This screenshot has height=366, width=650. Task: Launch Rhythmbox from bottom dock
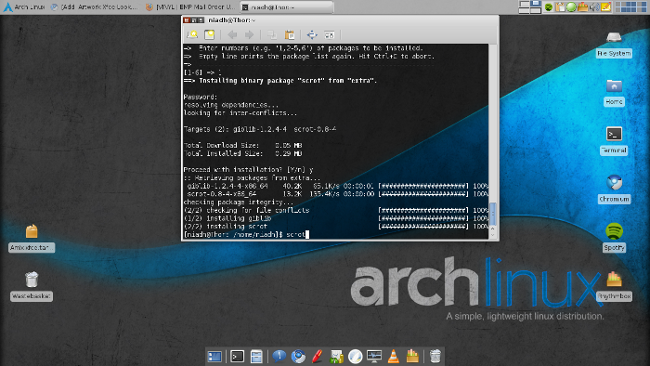(412, 356)
